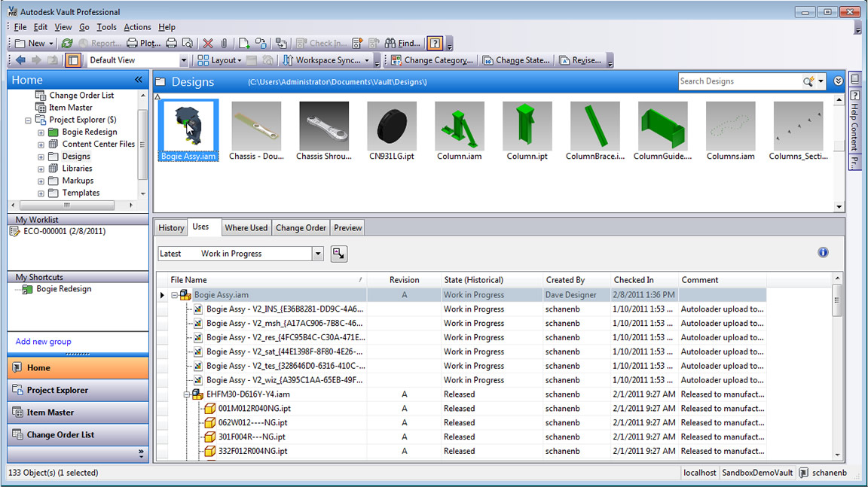
Task: Select the CN931LG.ipt thumbnail
Action: pyautogui.click(x=391, y=131)
